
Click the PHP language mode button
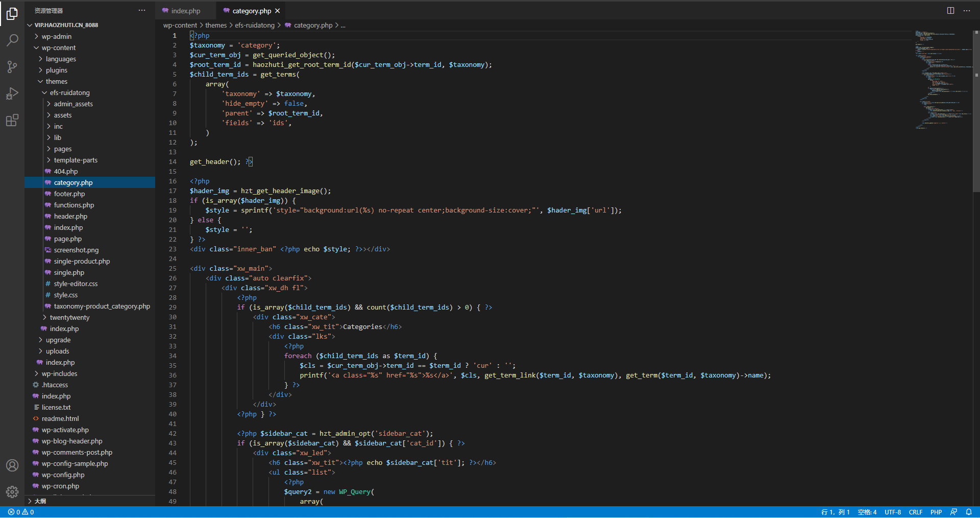(x=936, y=512)
